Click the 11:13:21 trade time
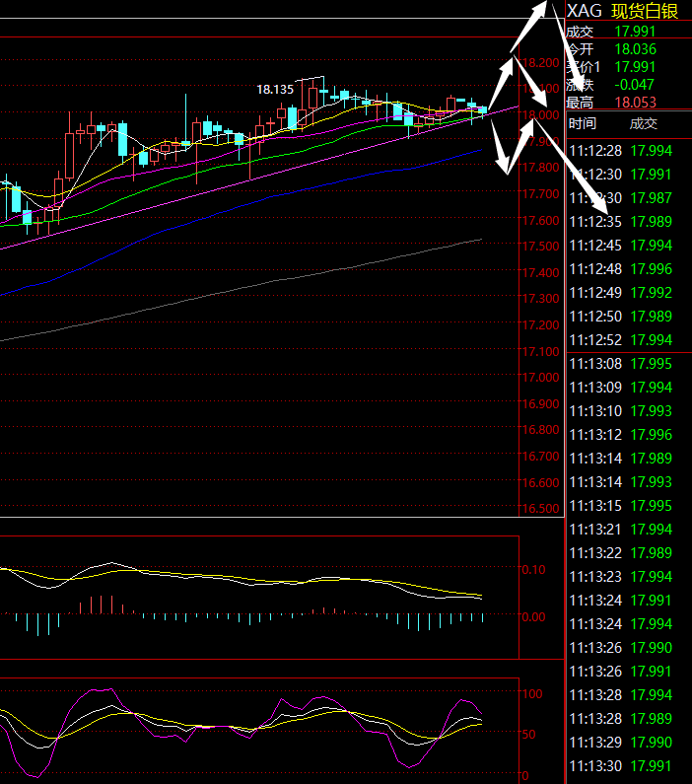Viewport: 692px width, 784px height. point(595,530)
